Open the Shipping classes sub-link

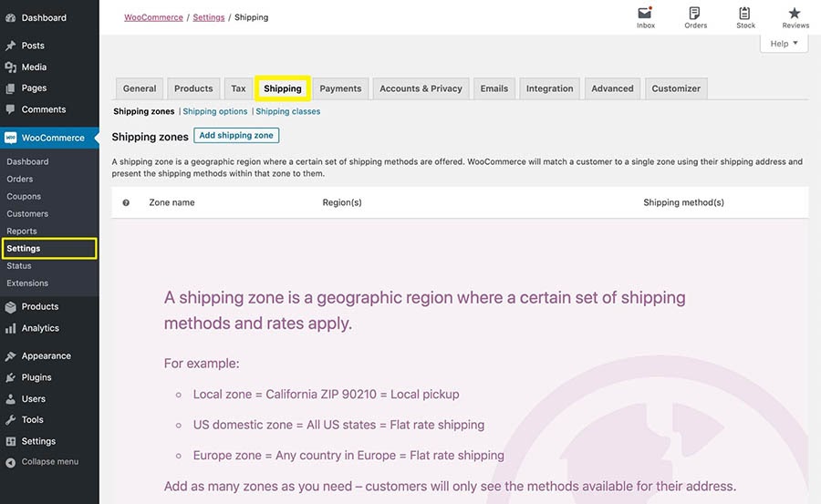pos(288,111)
